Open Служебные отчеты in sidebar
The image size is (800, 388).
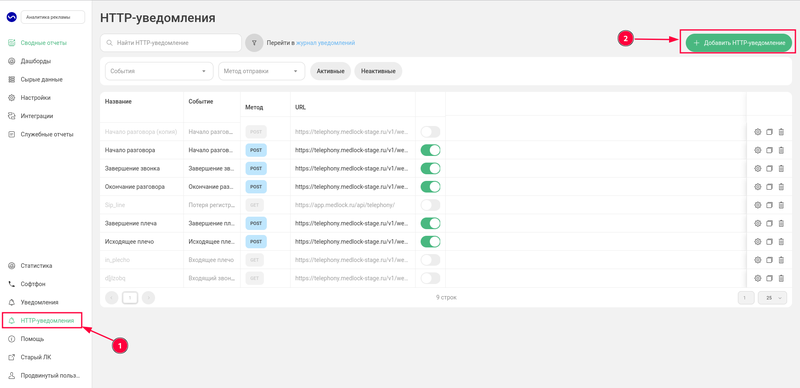coord(47,134)
